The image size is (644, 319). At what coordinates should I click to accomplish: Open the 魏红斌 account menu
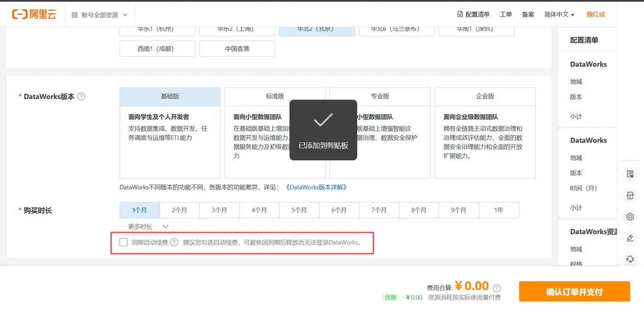[596, 15]
